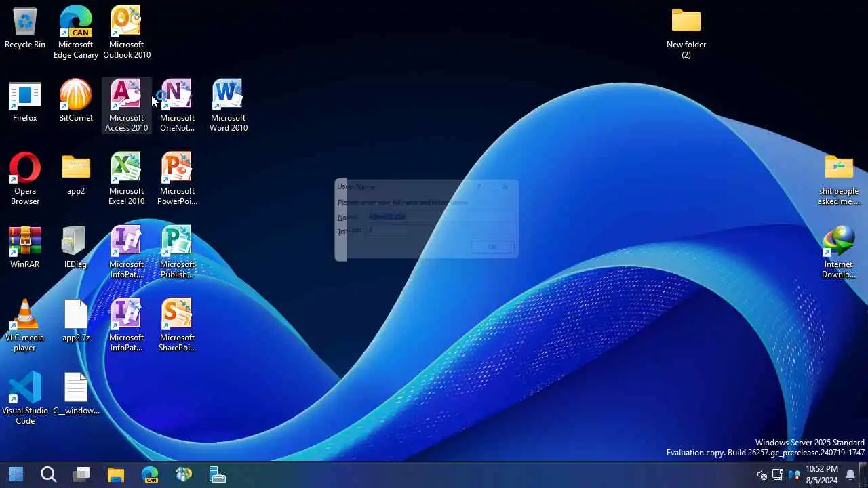Click the Show desktop strip at taskbar edge
This screenshot has width=868, height=488.
click(x=864, y=474)
